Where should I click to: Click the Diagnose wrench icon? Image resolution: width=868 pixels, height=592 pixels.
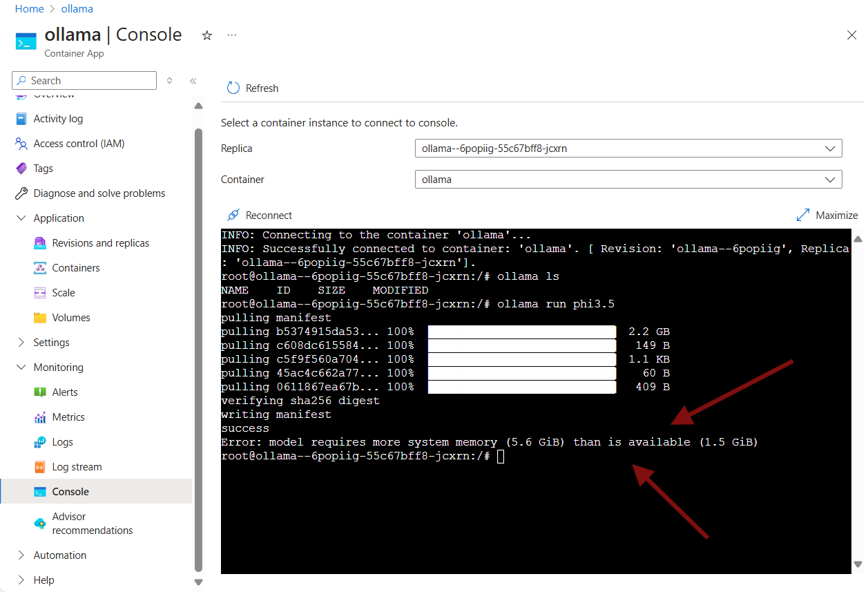click(x=21, y=193)
